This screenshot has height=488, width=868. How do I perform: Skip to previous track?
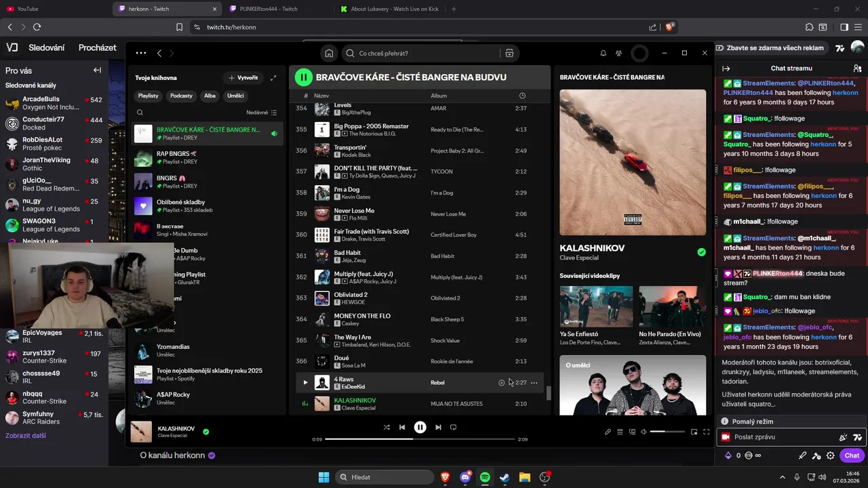[x=402, y=427]
